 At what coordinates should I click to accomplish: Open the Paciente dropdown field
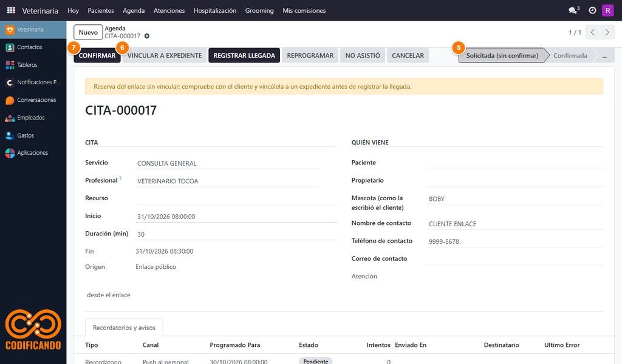point(515,163)
